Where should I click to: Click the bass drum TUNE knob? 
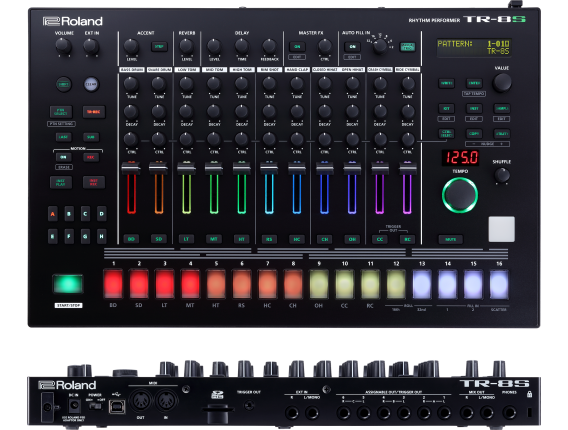pos(131,84)
